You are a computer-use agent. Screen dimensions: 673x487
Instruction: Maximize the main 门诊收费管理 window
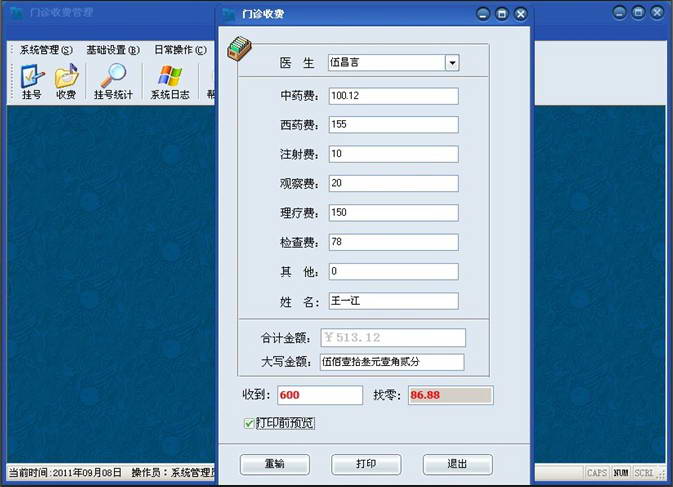pyautogui.click(x=638, y=12)
